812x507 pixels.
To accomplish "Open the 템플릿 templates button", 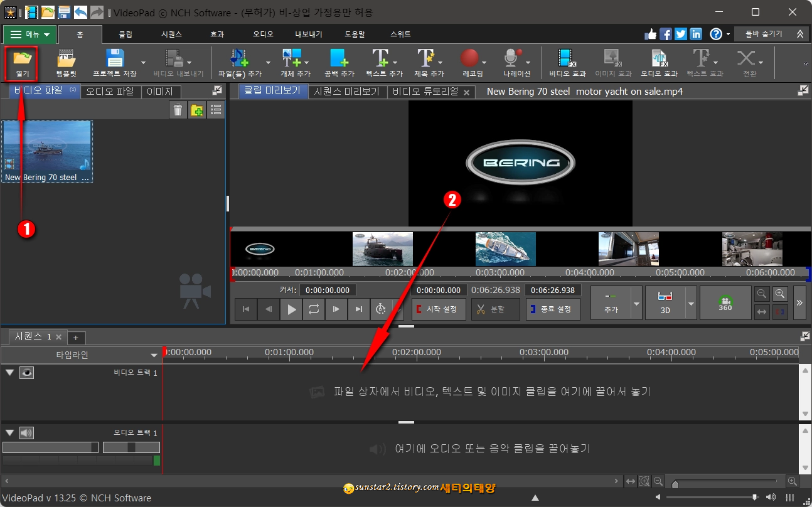I will pyautogui.click(x=67, y=64).
